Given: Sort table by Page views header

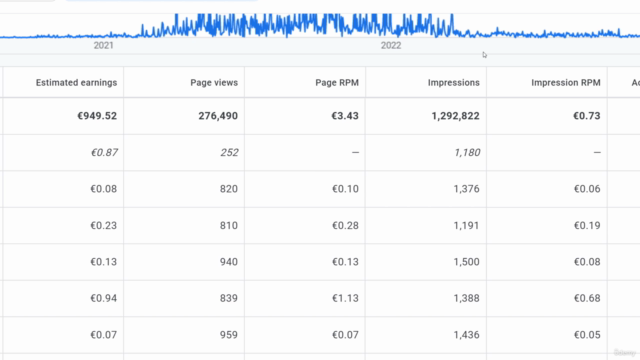Looking at the screenshot, I should 214,82.
